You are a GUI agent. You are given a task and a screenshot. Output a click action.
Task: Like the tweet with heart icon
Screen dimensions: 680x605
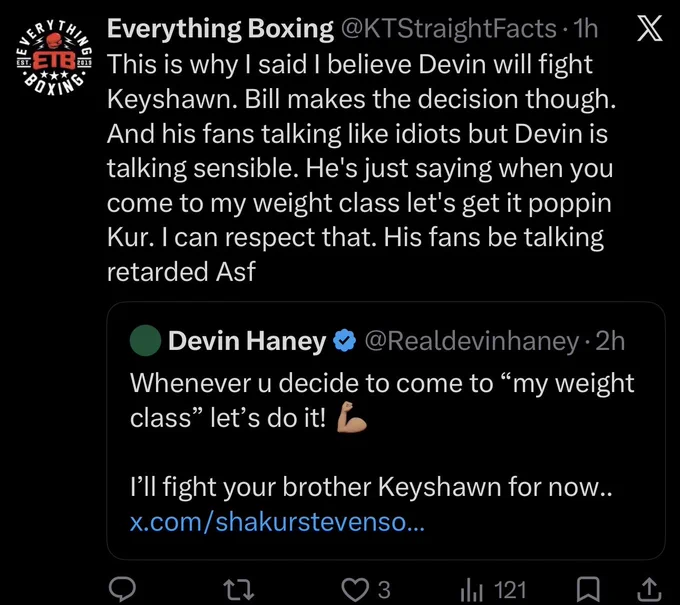coord(355,590)
